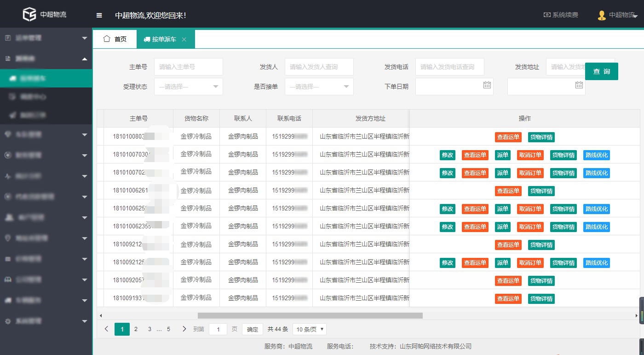The height and width of the screenshot is (355, 644).
Task: Click 派单 for order 1810100702
Action: [x=503, y=173]
